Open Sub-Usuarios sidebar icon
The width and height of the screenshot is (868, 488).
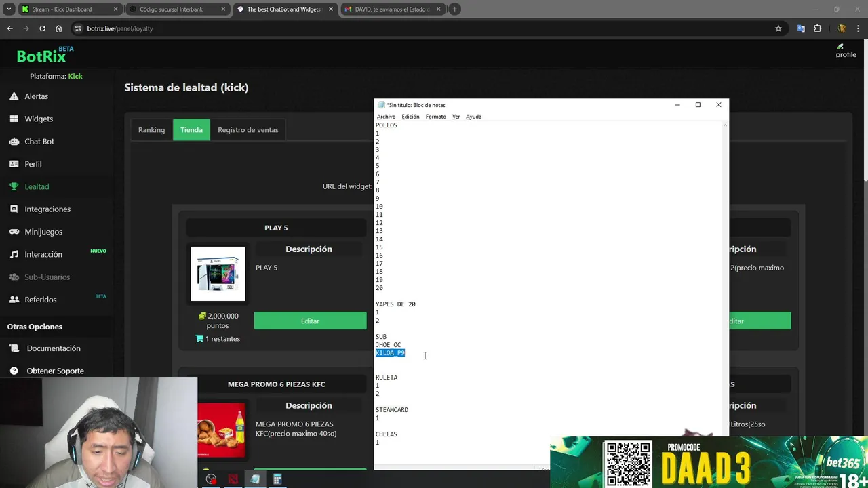tap(14, 277)
